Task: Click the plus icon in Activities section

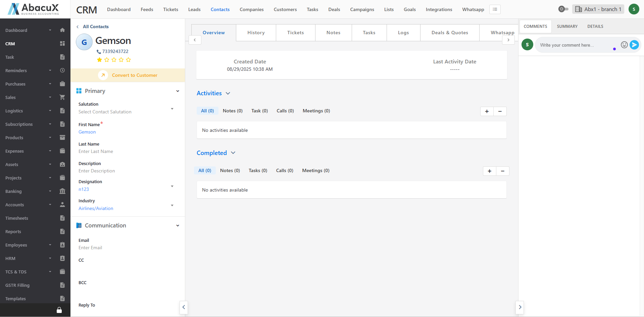Action: [x=487, y=111]
